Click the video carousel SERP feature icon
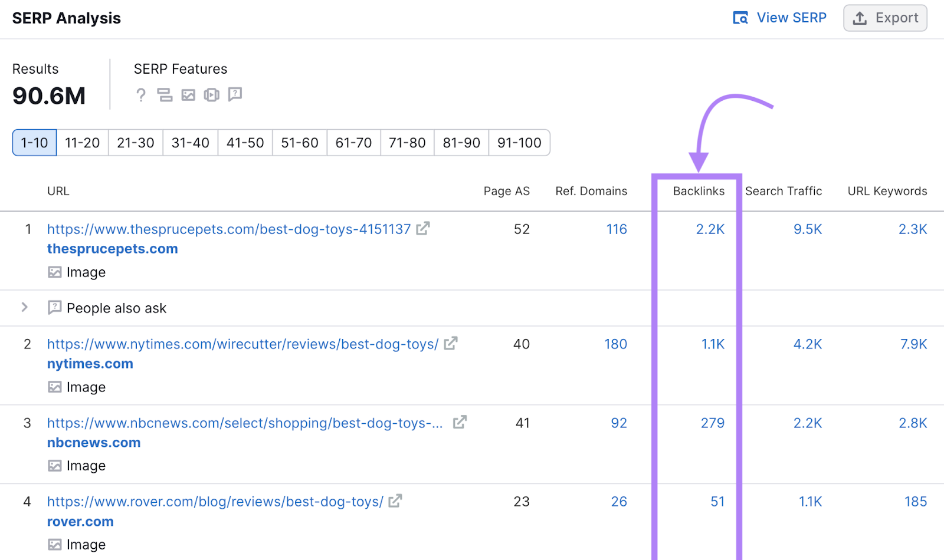944x560 pixels. (211, 95)
